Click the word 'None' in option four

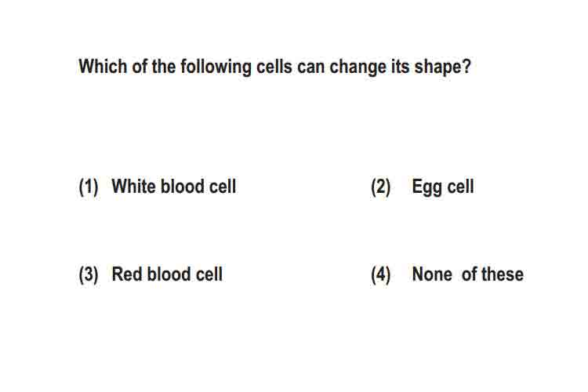(432, 274)
